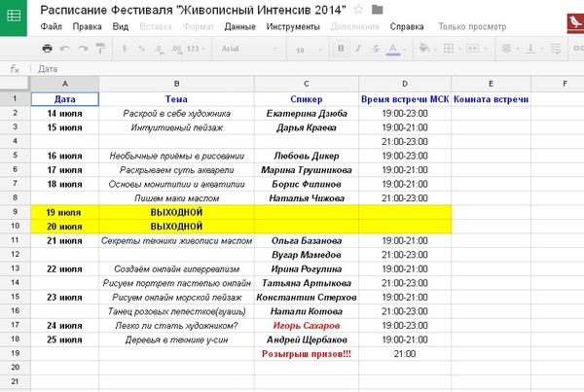Toggle italic formatting button
Screen dimensions: 584x392
coord(358,49)
